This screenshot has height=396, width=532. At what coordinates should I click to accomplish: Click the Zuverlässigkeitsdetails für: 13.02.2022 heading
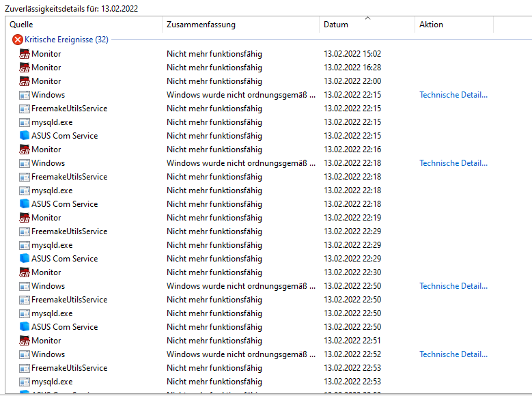point(71,8)
